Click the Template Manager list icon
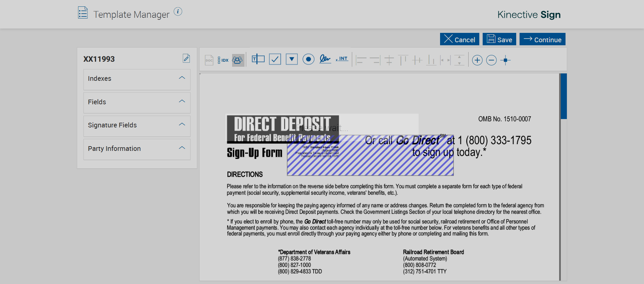 [x=83, y=13]
